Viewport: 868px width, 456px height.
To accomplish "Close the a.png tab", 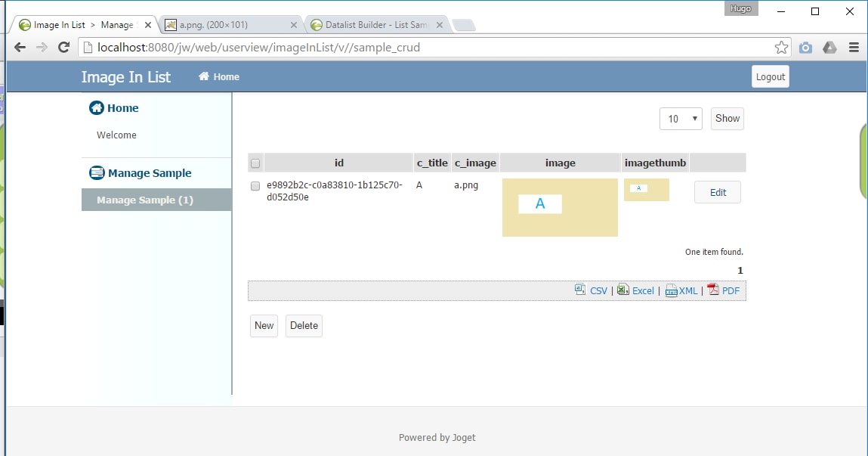I will click(x=293, y=25).
